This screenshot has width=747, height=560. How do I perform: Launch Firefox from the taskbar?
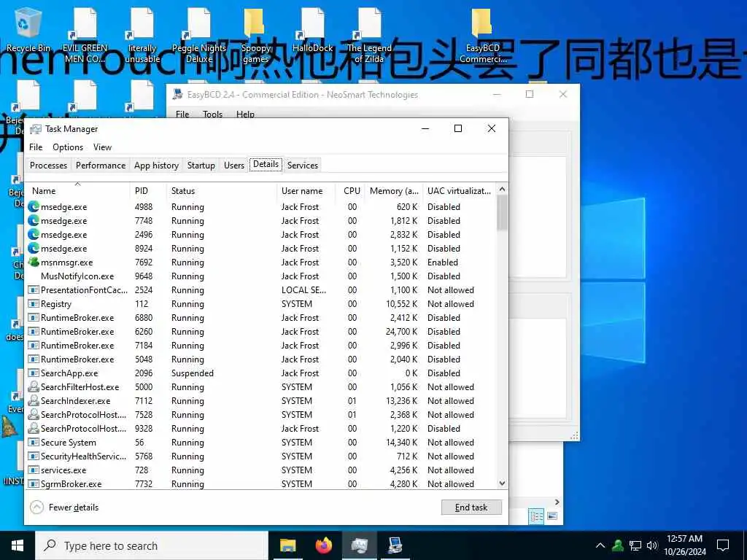point(323,545)
